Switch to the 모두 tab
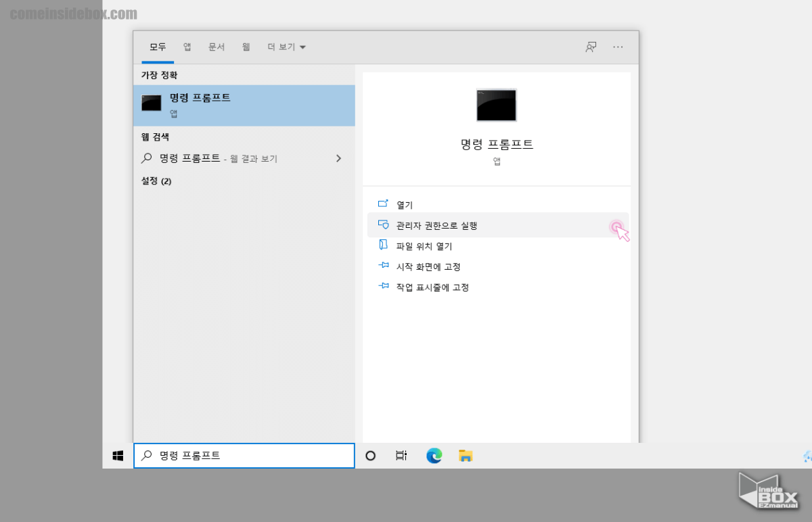Screen dimensions: 812x522 (158, 47)
